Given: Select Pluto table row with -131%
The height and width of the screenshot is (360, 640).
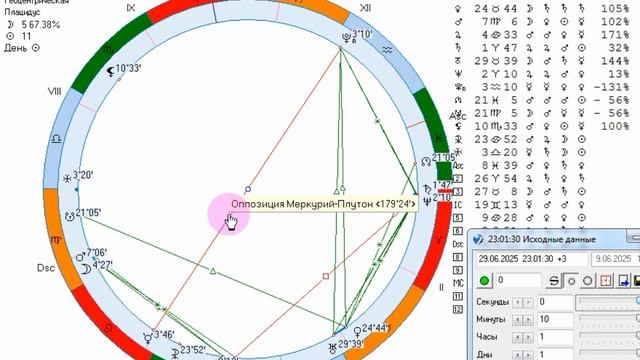Looking at the screenshot, I should click(542, 87).
